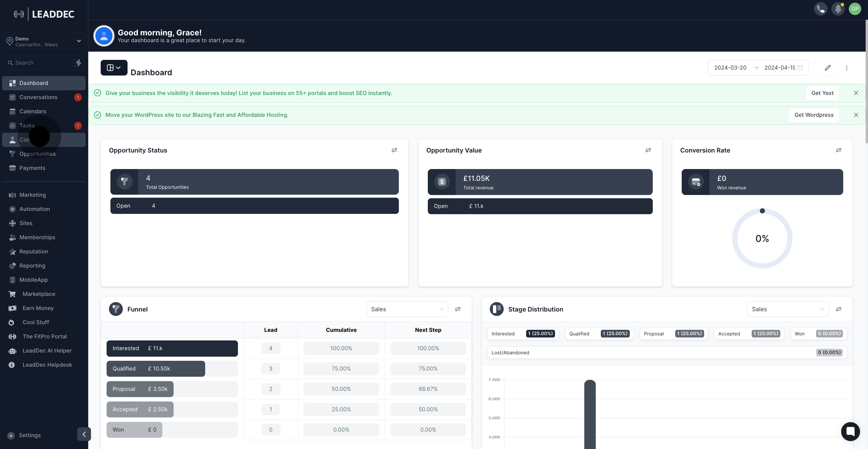The image size is (868, 449).
Task: Open LeadDec Helpdesk
Action: tap(44, 365)
